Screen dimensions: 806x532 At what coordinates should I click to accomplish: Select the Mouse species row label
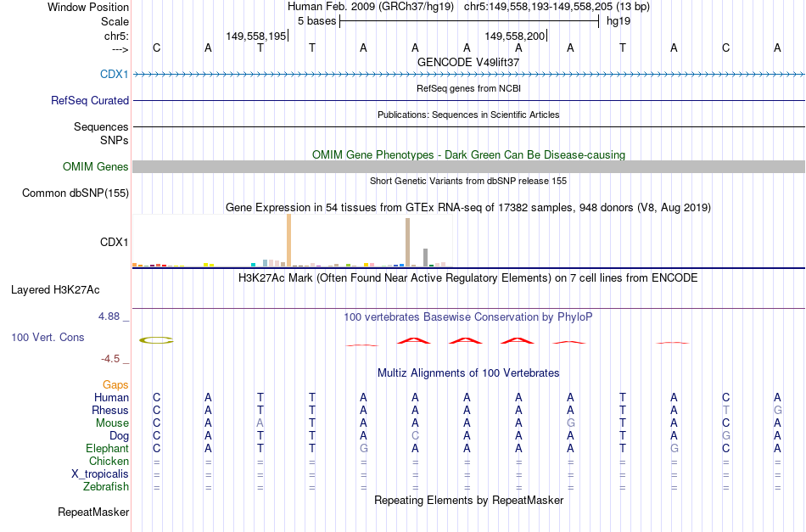[x=112, y=423]
